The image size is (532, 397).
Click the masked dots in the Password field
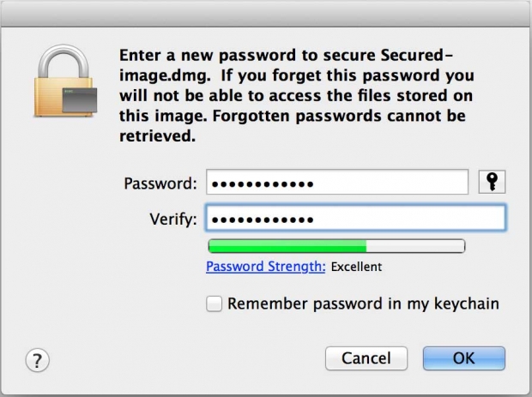[263, 184]
